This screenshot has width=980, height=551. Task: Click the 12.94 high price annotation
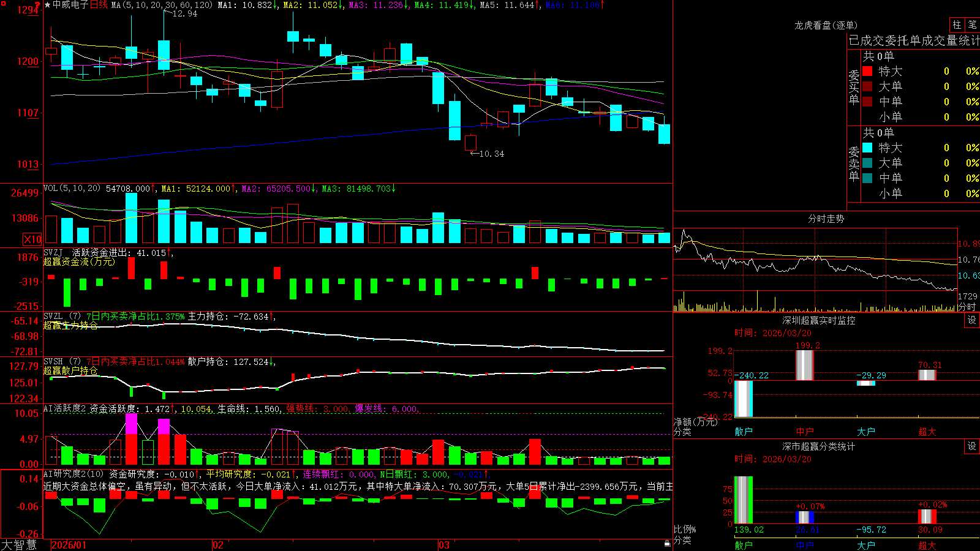[x=185, y=13]
